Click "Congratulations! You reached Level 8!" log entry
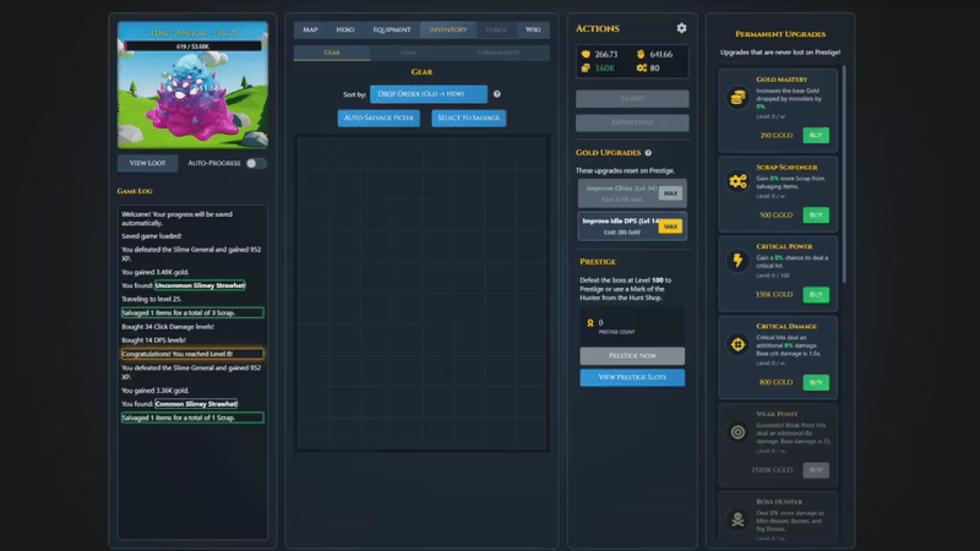Screen dimensions: 980x551 click(193, 353)
